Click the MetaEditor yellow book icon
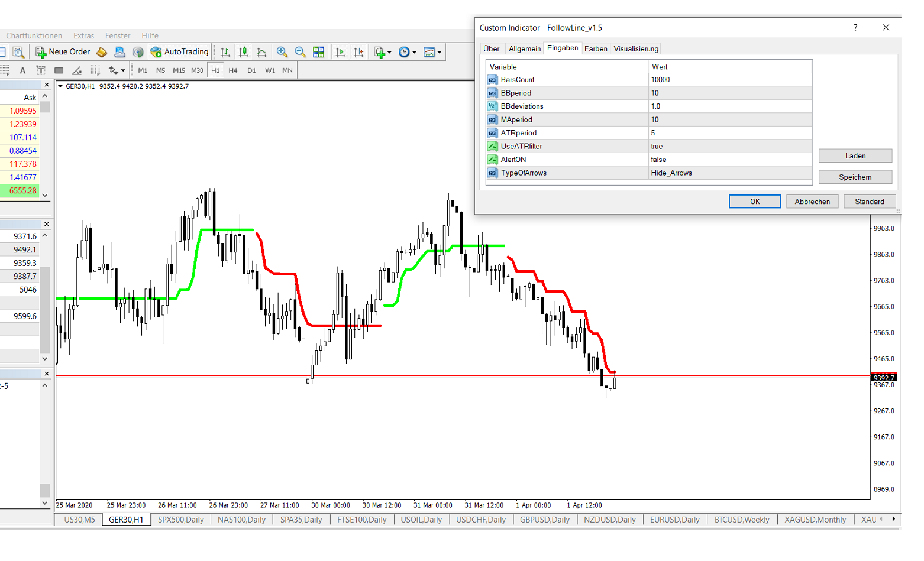Image resolution: width=924 pixels, height=561 pixels. click(102, 52)
